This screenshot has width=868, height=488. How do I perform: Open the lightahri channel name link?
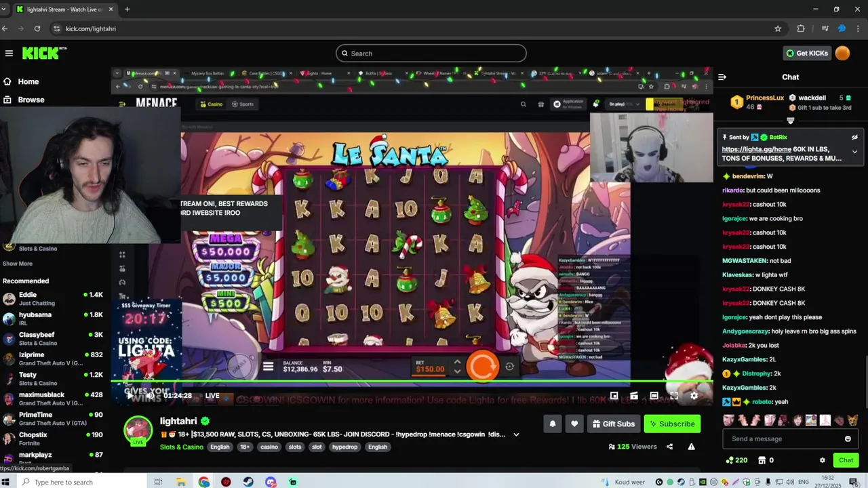pyautogui.click(x=178, y=421)
